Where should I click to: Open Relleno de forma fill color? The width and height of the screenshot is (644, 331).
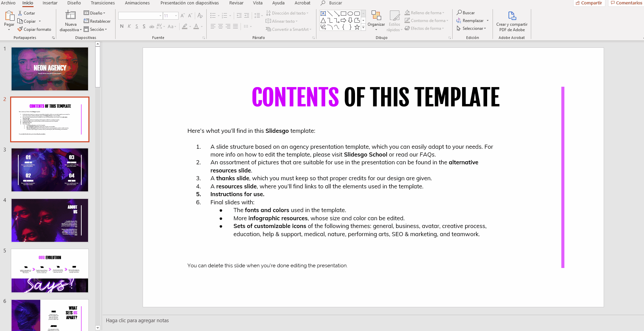tap(424, 13)
